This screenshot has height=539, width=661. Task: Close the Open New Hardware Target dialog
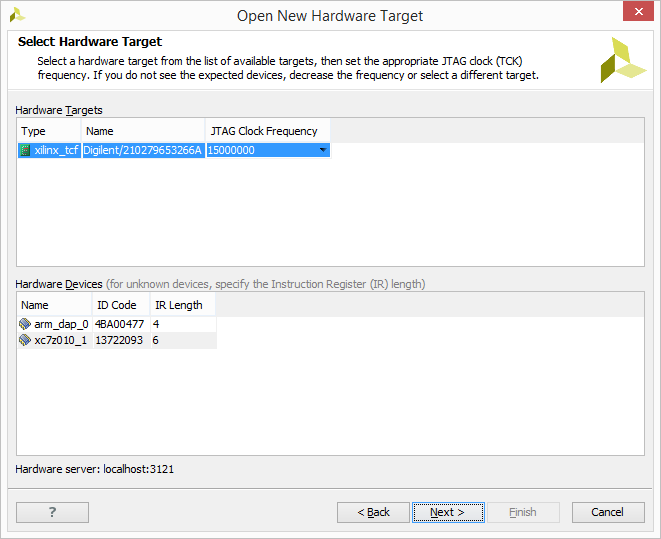638,11
